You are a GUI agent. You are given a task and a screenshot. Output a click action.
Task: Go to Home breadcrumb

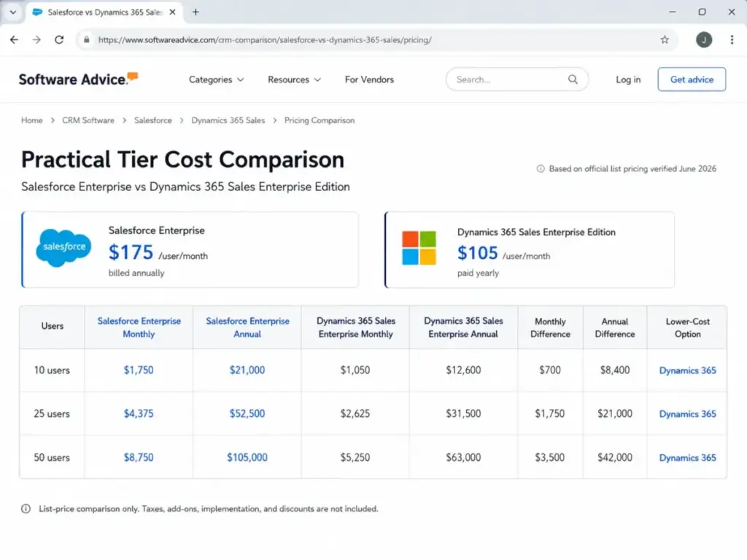coord(32,120)
